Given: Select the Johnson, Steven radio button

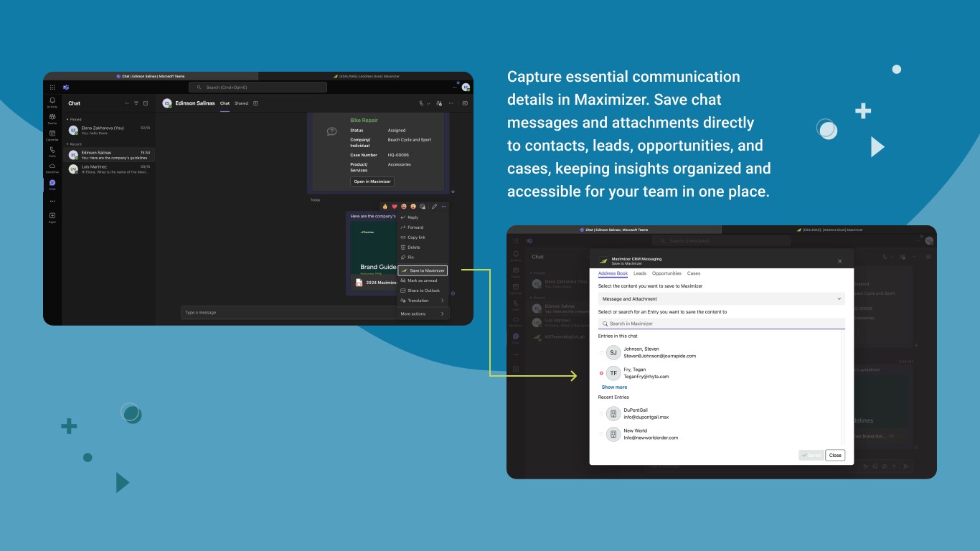Looking at the screenshot, I should tap(601, 352).
